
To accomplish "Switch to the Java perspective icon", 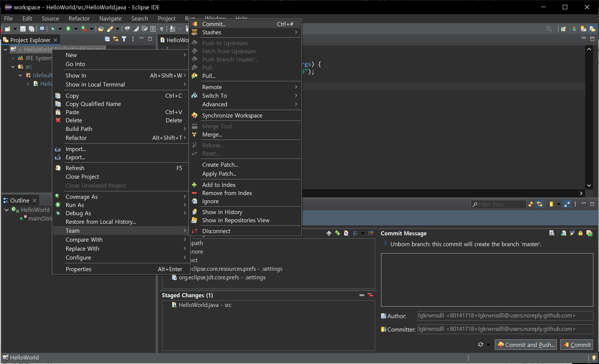I will 575,29.
